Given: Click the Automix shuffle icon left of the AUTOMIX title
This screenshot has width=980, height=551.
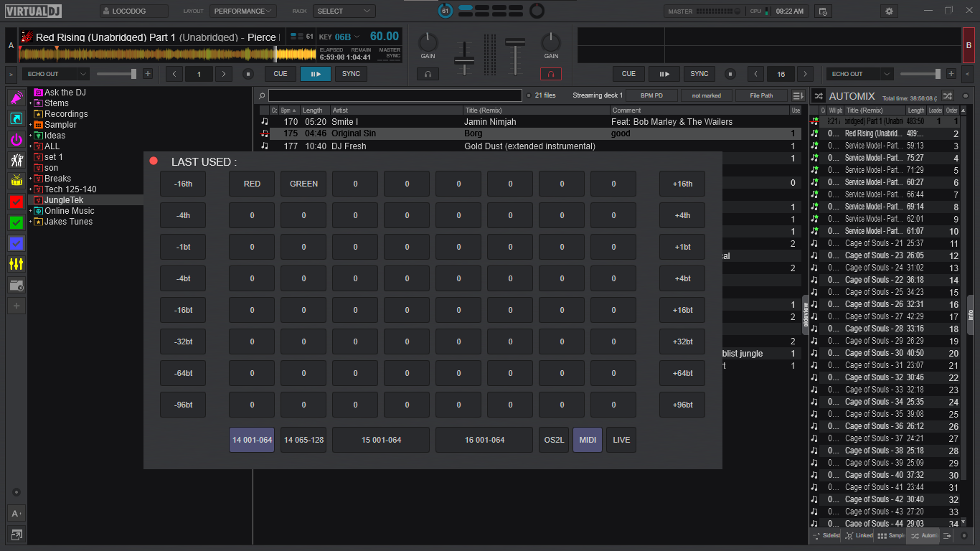Looking at the screenshot, I should 819,95.
